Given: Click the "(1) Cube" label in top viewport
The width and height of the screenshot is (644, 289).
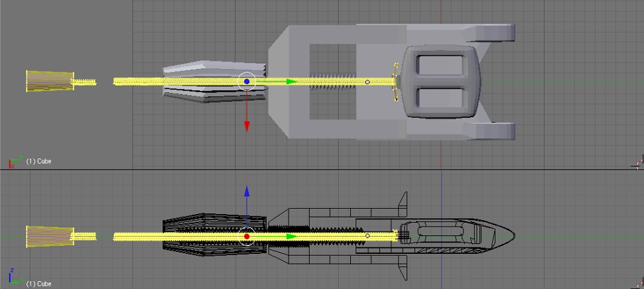Looking at the screenshot, I should (x=38, y=161).
